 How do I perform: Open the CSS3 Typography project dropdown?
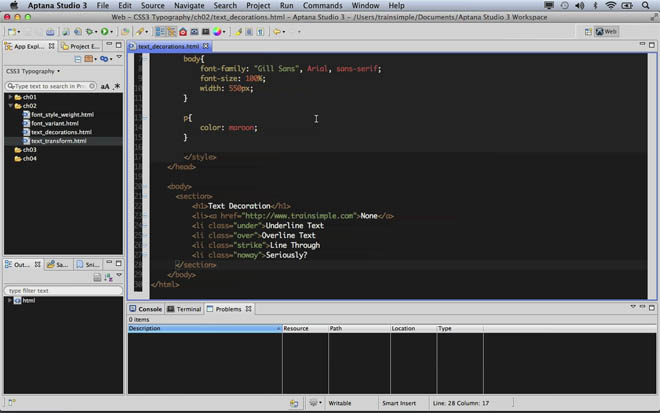pyautogui.click(x=33, y=71)
